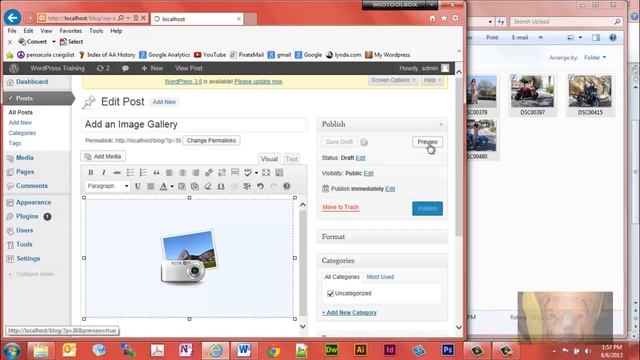Undo the last edit
This screenshot has height=360, width=640.
click(260, 186)
